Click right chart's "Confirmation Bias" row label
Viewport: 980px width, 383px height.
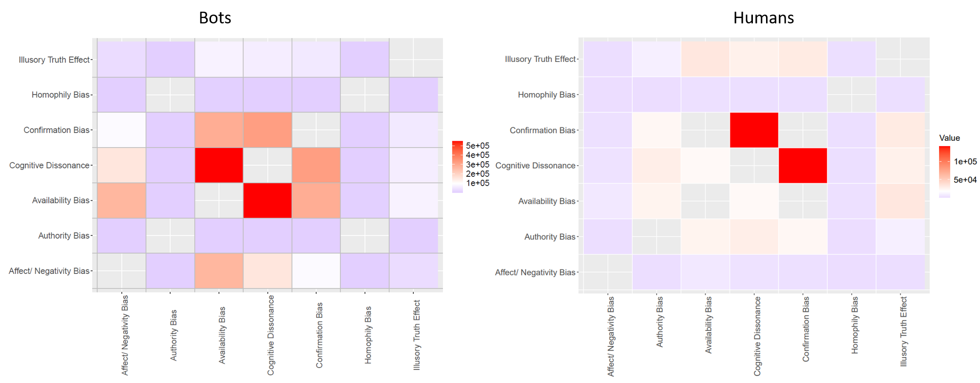pyautogui.click(x=542, y=130)
